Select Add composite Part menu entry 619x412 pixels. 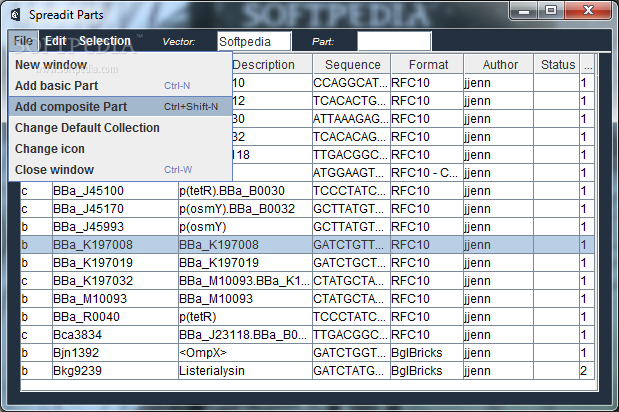[120, 107]
